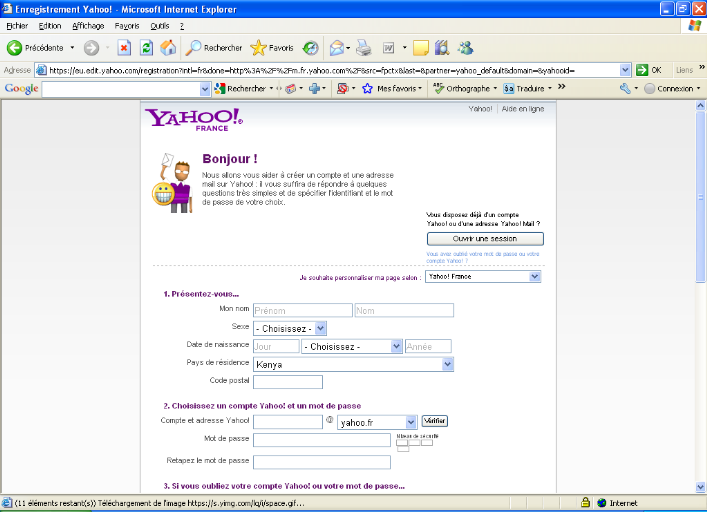Click the vertical scrollbar thumb
707x512 pixels.
[700, 197]
